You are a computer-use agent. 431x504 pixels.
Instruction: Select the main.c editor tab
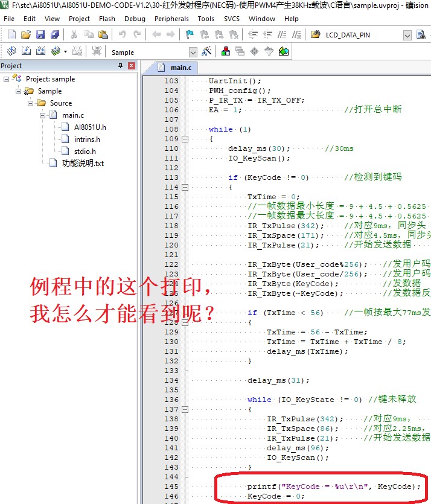175,68
